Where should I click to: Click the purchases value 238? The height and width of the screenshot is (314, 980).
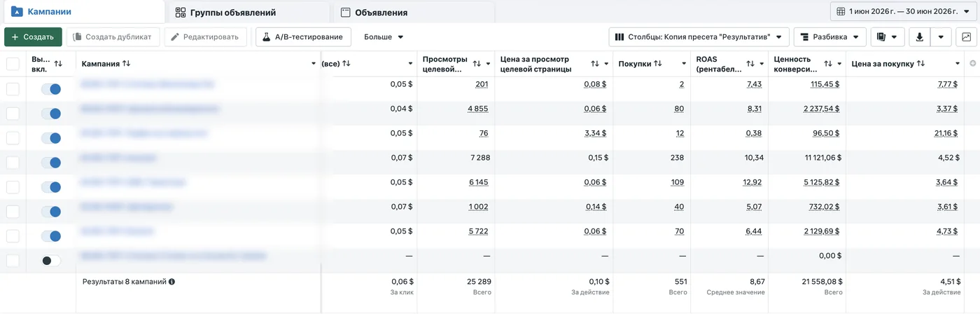[677, 158]
